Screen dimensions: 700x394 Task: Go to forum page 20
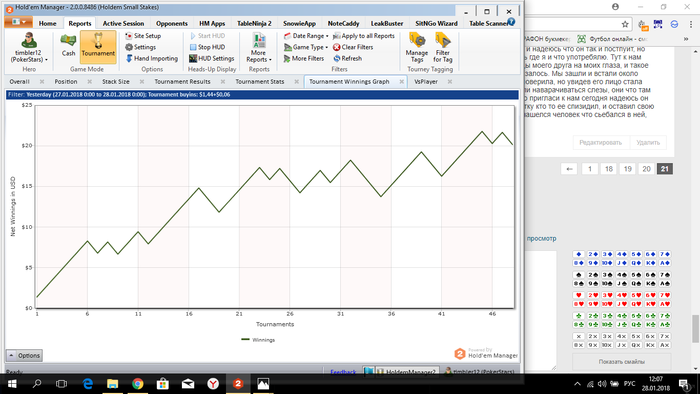(x=646, y=169)
